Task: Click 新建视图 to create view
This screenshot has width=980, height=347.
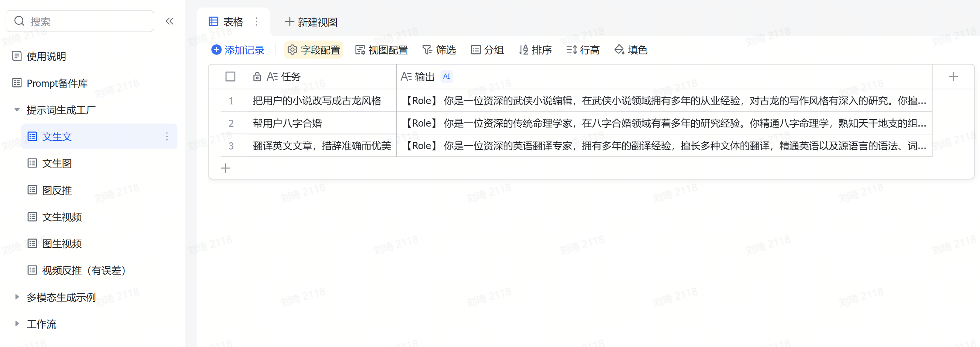Action: coord(311,22)
